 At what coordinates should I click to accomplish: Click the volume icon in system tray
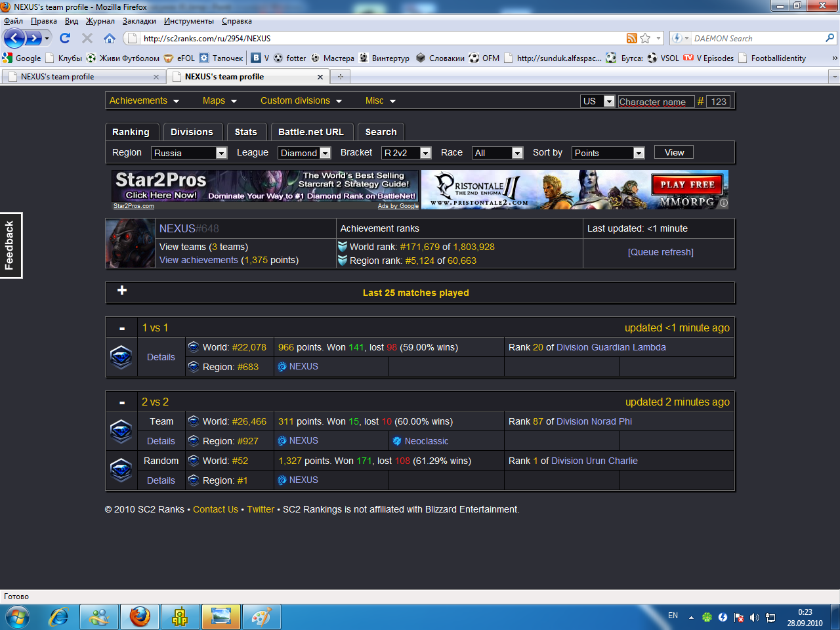point(755,618)
